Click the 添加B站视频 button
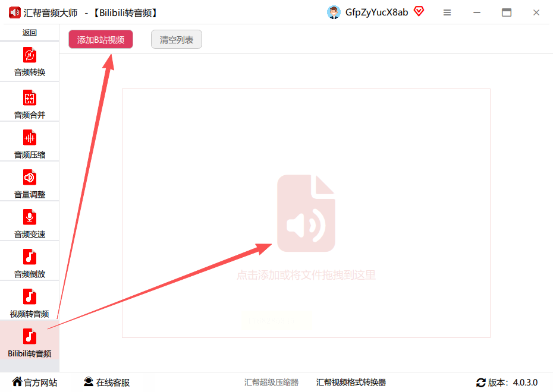The image size is (553, 392). tap(100, 39)
